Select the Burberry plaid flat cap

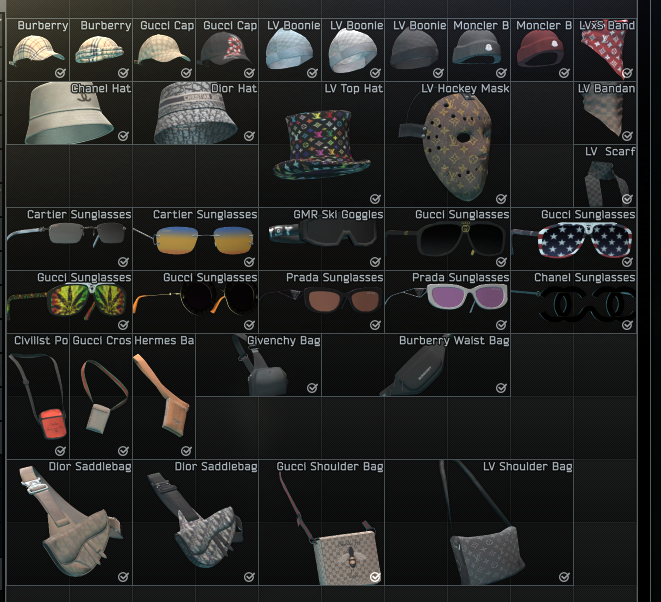pyautogui.click(x=101, y=50)
